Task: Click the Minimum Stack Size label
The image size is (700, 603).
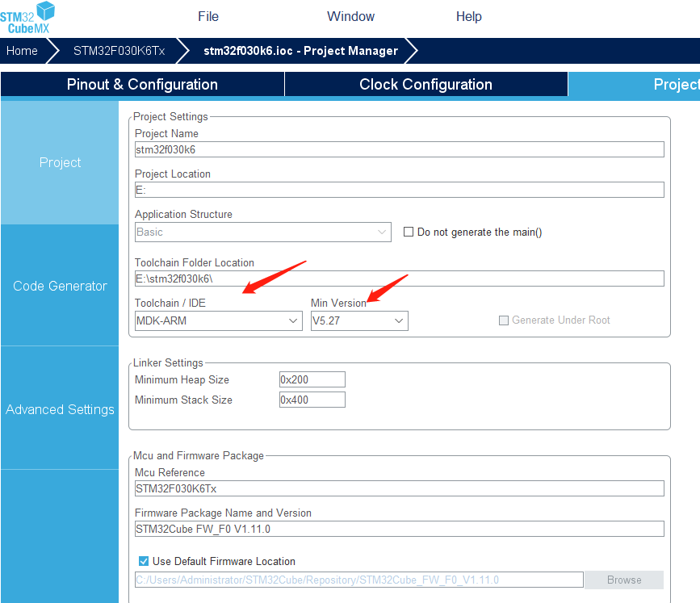Action: [x=183, y=400]
